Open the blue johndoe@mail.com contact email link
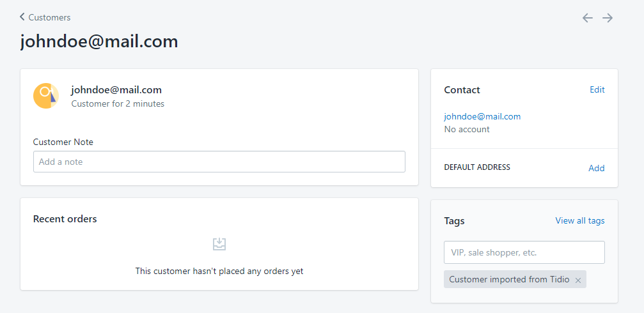Viewport: 644px width, 313px height. [x=482, y=116]
